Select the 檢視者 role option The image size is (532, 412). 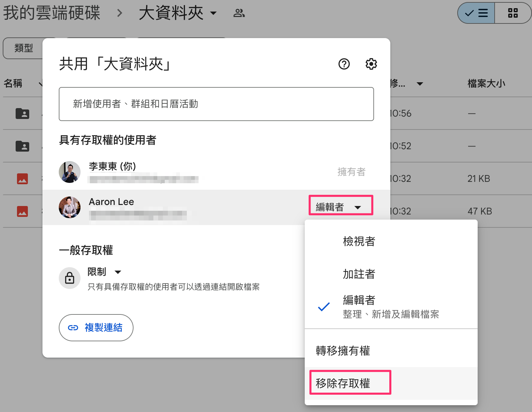pyautogui.click(x=359, y=241)
